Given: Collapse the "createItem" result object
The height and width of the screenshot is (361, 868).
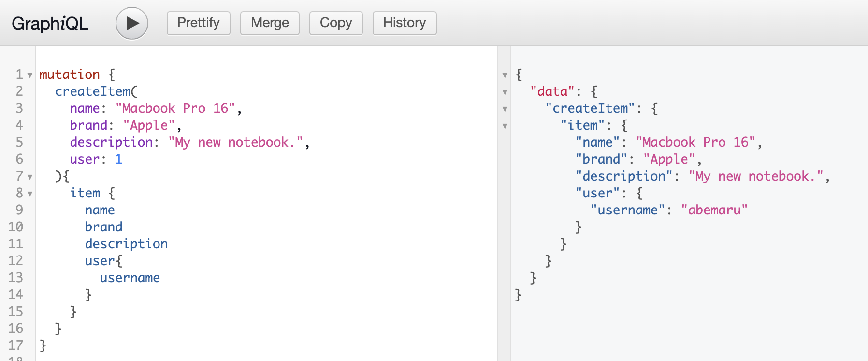Looking at the screenshot, I should click(505, 109).
